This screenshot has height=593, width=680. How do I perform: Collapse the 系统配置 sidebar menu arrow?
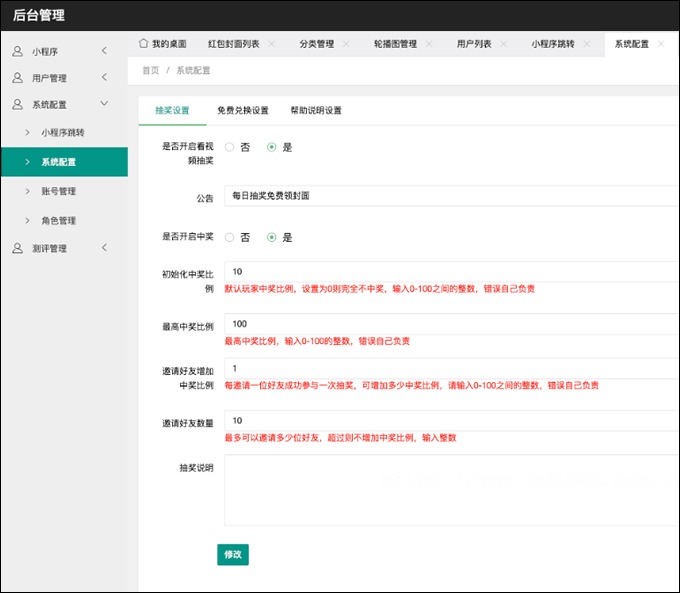[x=104, y=103]
